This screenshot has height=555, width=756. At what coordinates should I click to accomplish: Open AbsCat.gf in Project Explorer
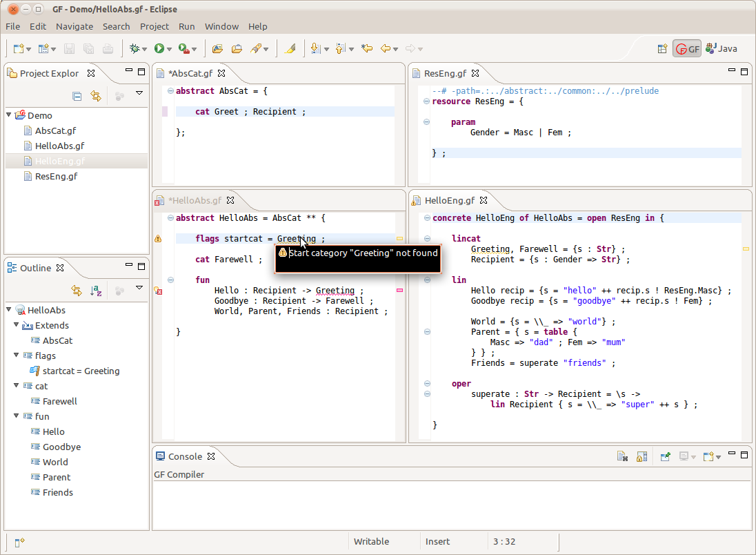pos(55,130)
